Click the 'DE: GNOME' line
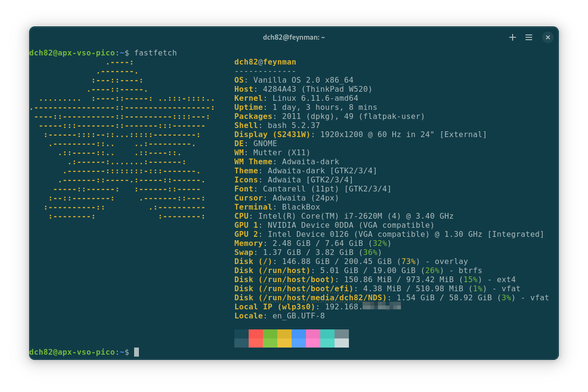588x392 pixels. [x=256, y=144]
